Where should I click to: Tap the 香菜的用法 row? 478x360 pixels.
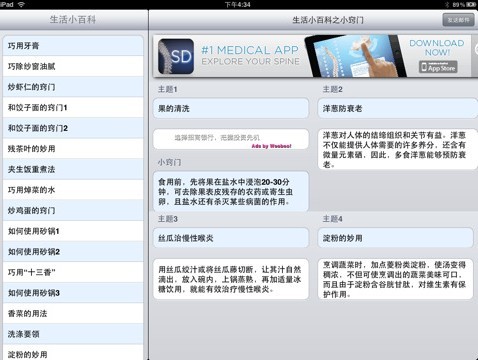[x=73, y=313]
